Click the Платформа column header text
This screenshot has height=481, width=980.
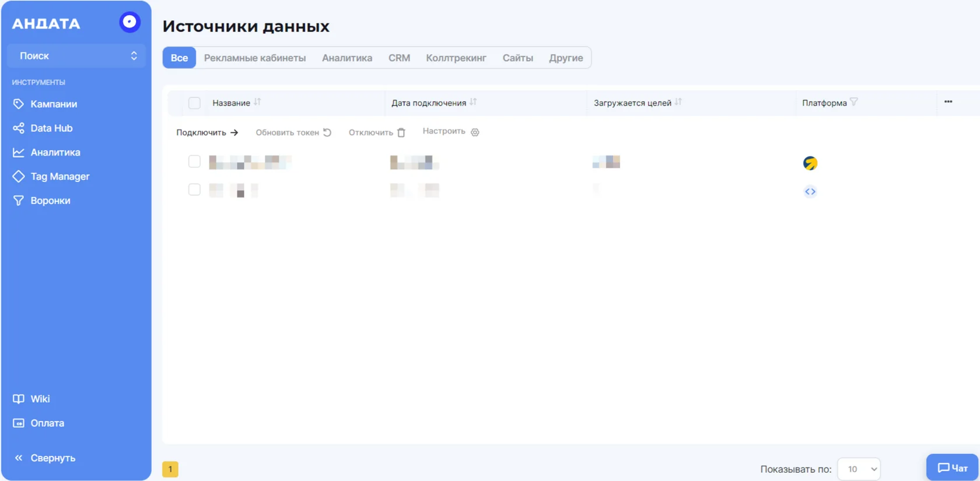click(824, 103)
